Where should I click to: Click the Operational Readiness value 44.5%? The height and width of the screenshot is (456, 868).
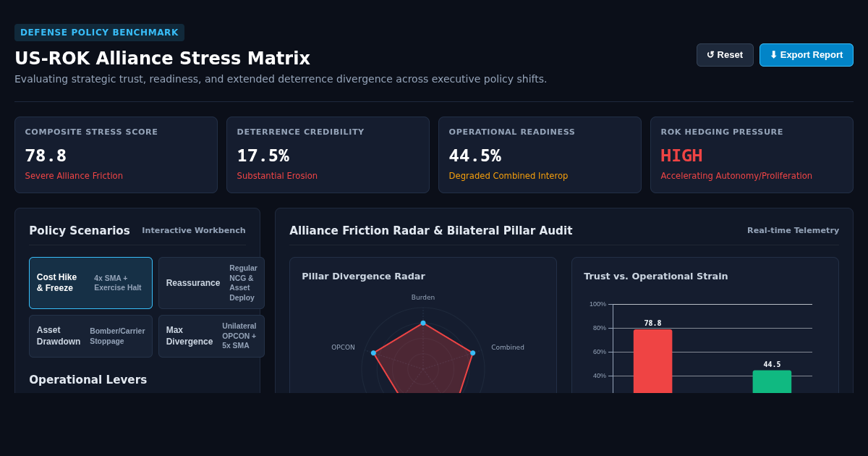pyautogui.click(x=475, y=156)
